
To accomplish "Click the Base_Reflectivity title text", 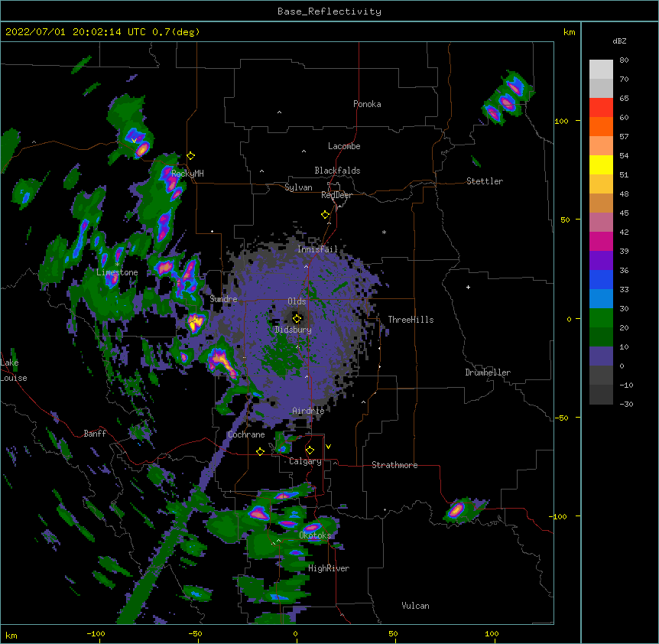I will (x=329, y=11).
